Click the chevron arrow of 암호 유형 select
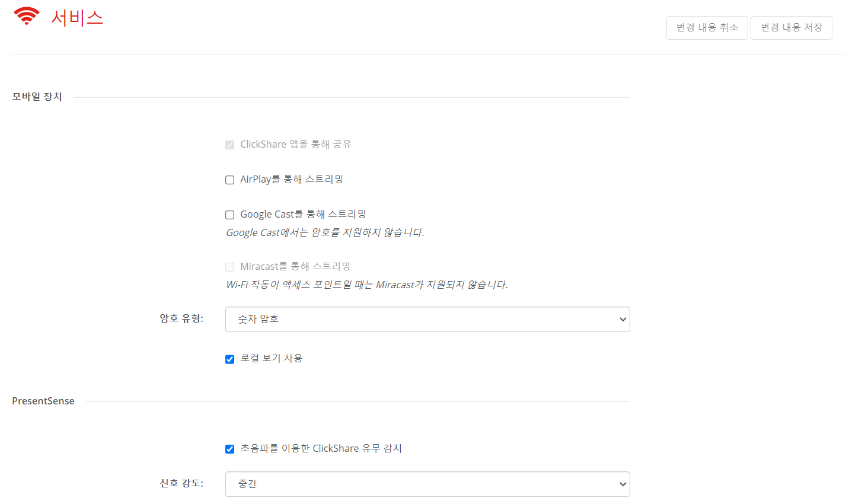This screenshot has height=504, width=849. (x=623, y=320)
